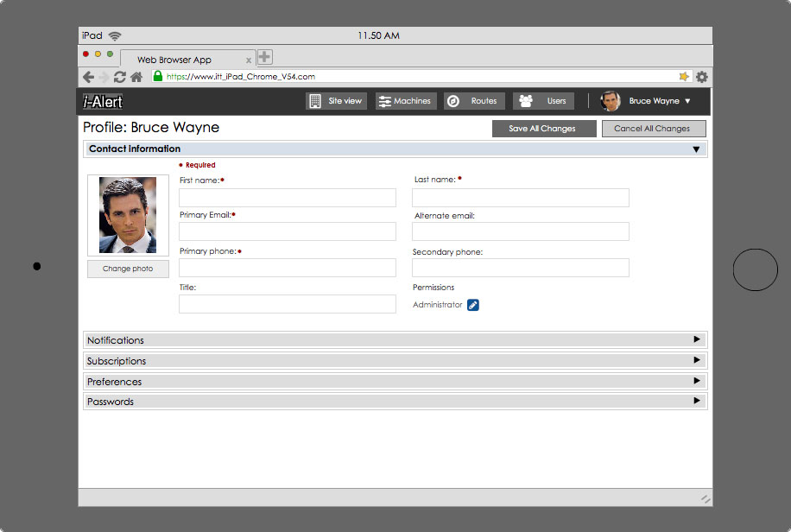The width and height of the screenshot is (791, 532).
Task: Open a new browser tab with plus icon
Action: (264, 57)
